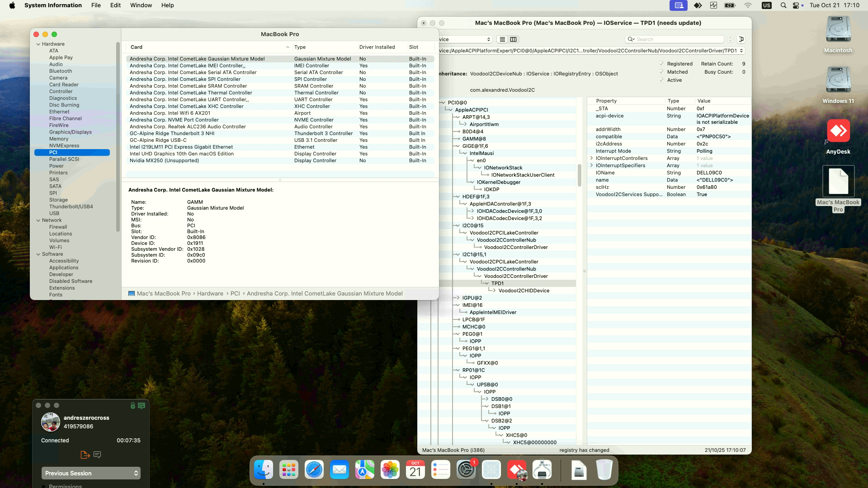
Task: Open Spotlight search in the menu bar
Action: 783,5
